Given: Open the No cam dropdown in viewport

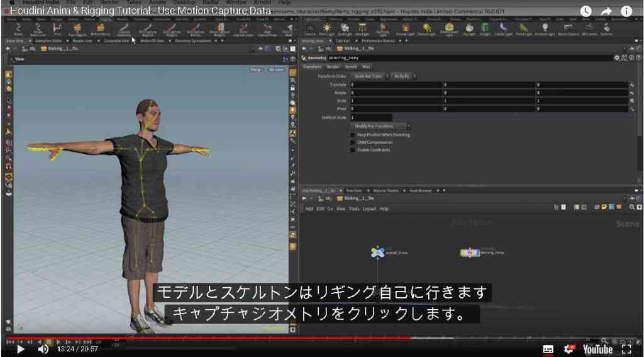Looking at the screenshot, I should (x=277, y=70).
